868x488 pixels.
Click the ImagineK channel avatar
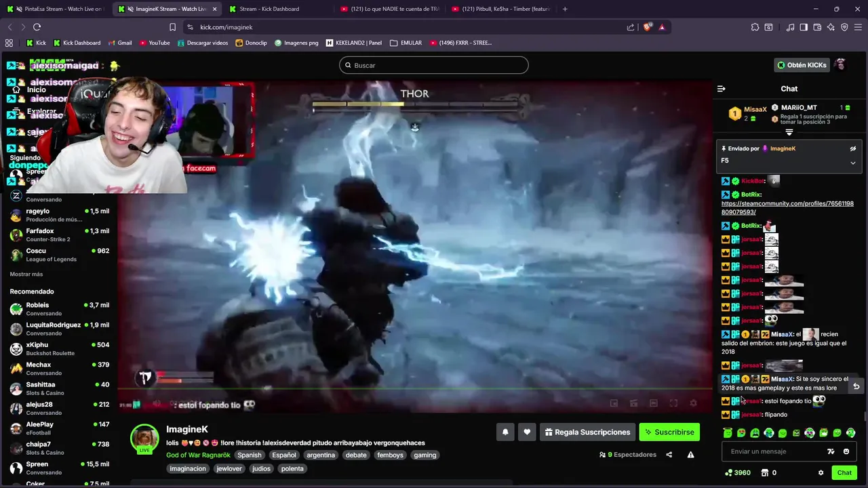(x=144, y=439)
